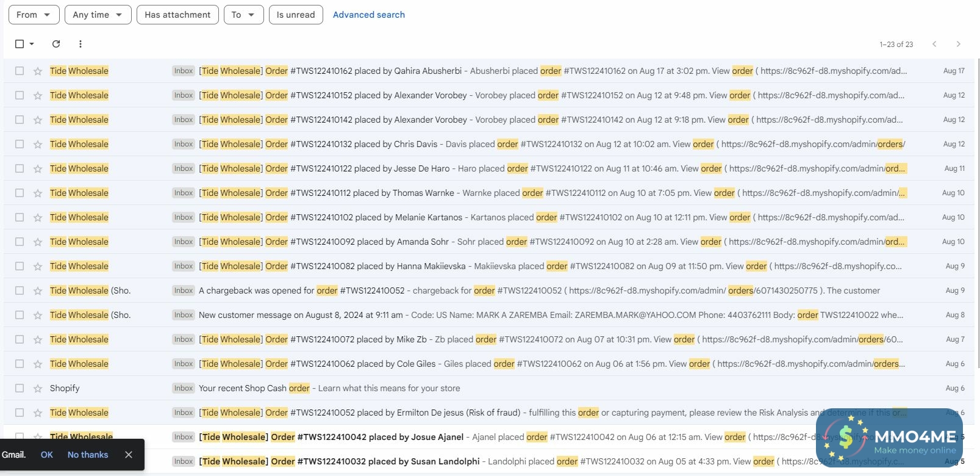Expand select-all options arrow
This screenshot has width=980, height=476.
32,44
